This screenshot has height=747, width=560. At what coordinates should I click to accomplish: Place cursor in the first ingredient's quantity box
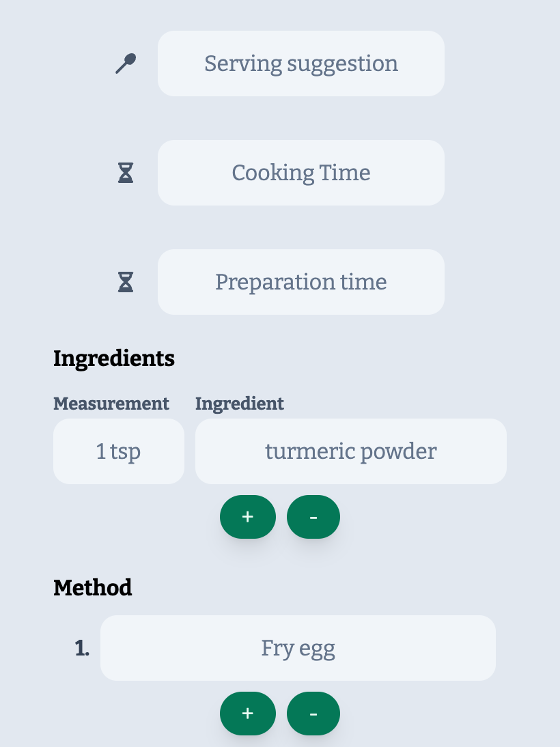(119, 451)
